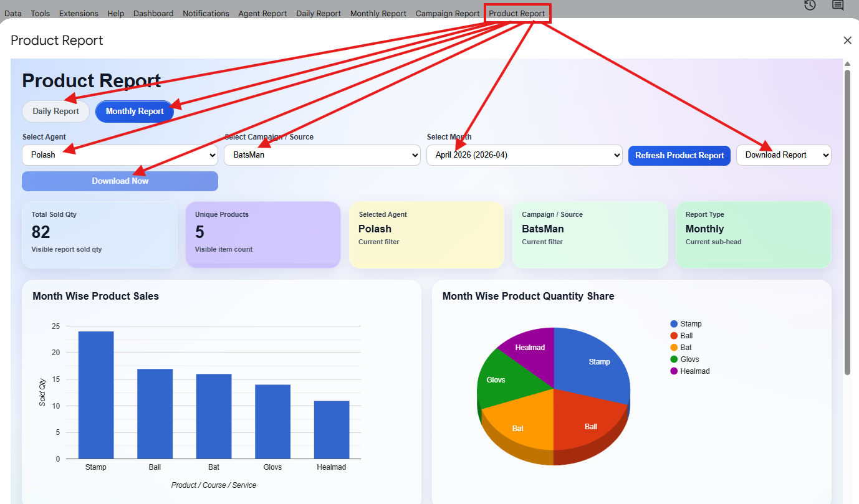This screenshot has height=504, width=859.
Task: Switch to Daily Report toggle
Action: coord(56,112)
